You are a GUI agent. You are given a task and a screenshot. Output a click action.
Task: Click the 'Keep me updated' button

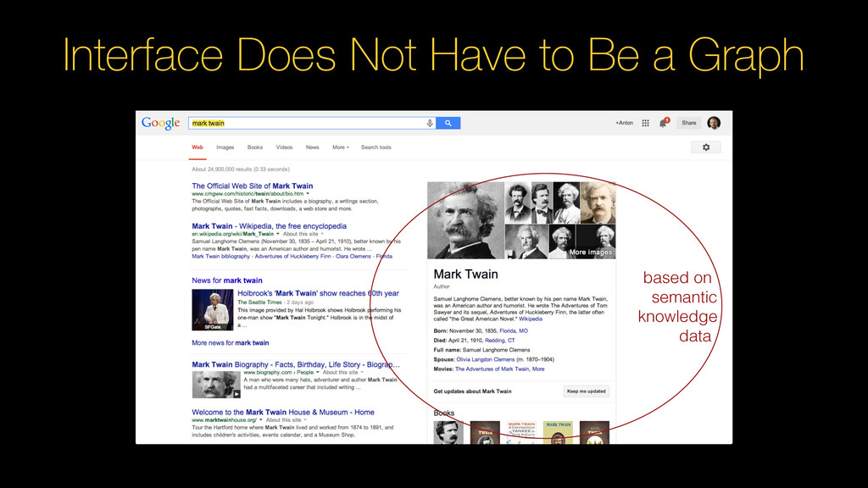point(587,391)
